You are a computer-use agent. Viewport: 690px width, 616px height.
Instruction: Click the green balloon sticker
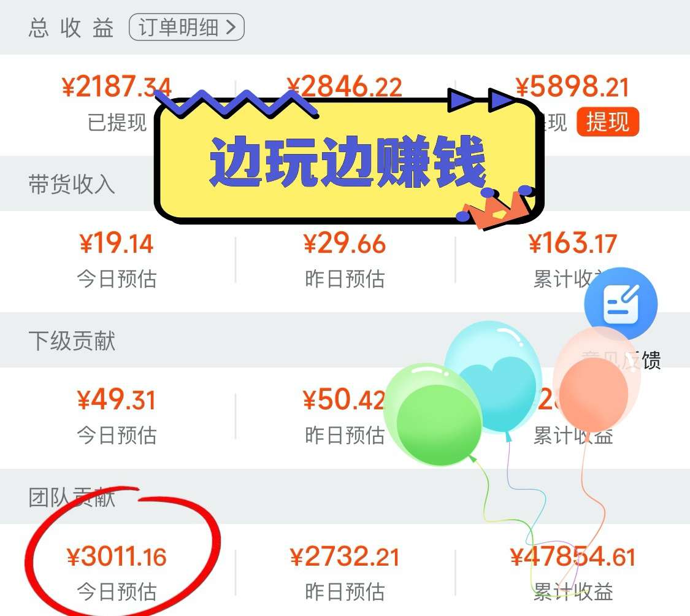[x=434, y=415]
